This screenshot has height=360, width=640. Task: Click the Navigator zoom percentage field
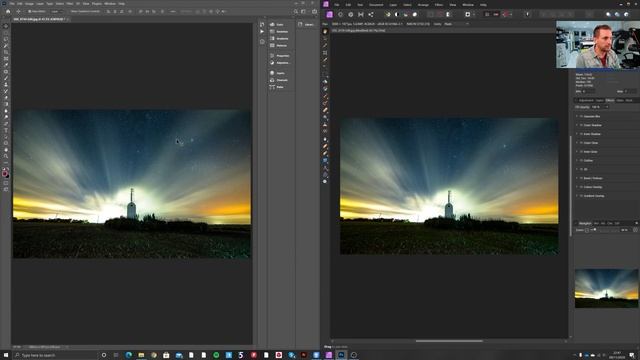coord(624,230)
